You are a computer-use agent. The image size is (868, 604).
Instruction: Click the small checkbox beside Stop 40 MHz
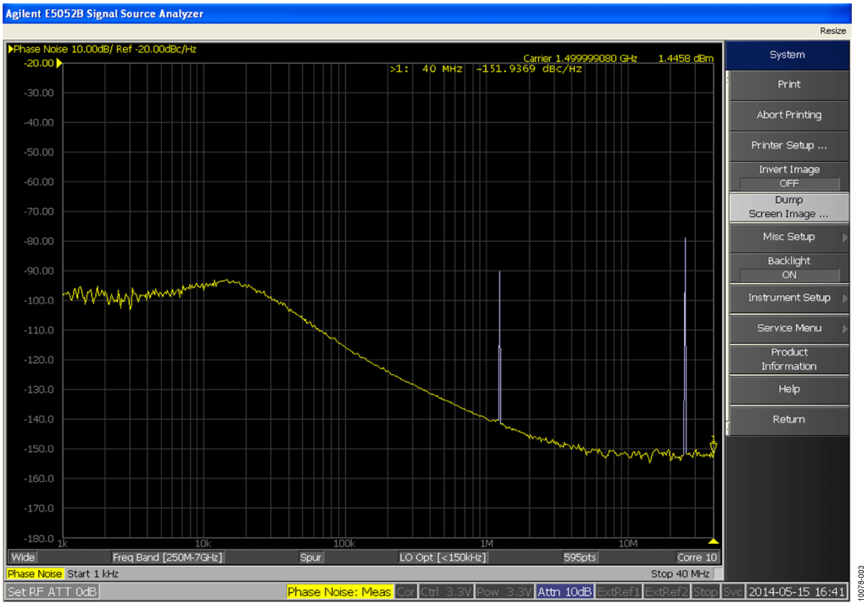[718, 573]
